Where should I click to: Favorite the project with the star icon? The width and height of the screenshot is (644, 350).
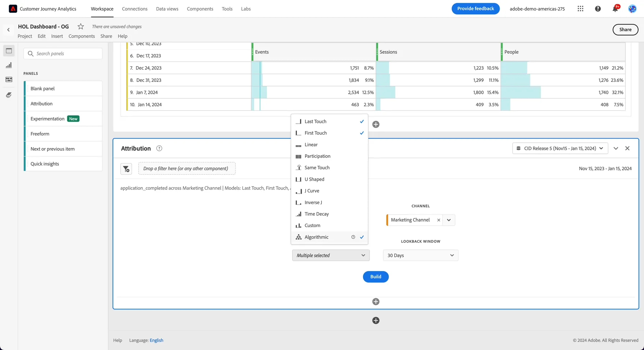(81, 26)
